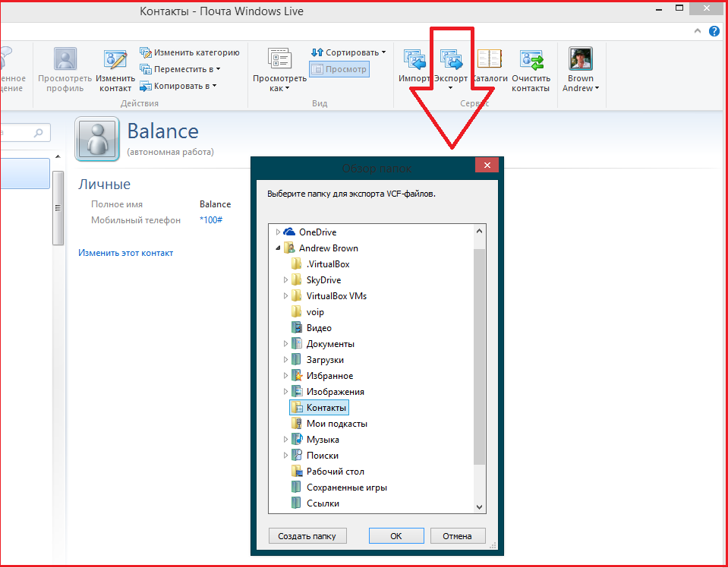The height and width of the screenshot is (568, 728).
Task: Toggle the Просмотр preview pane button
Action: (x=339, y=69)
